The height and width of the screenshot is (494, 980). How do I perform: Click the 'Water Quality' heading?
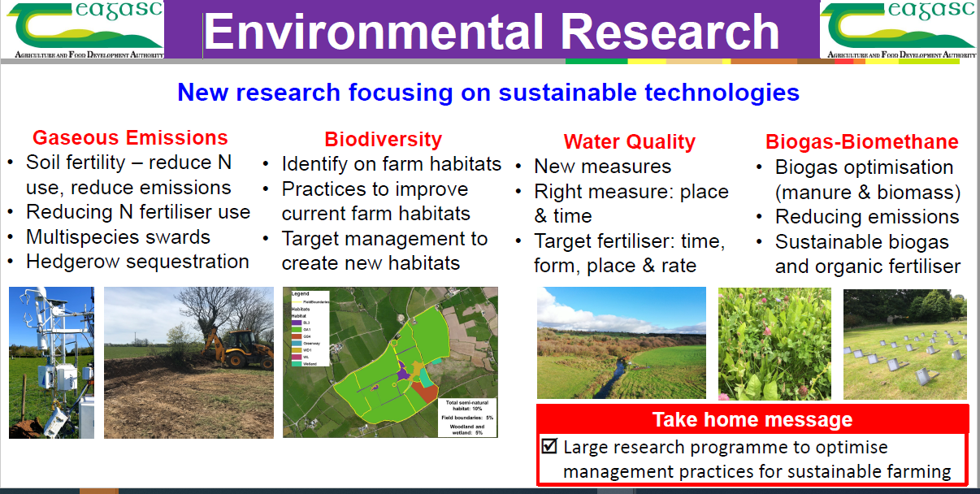pyautogui.click(x=630, y=142)
